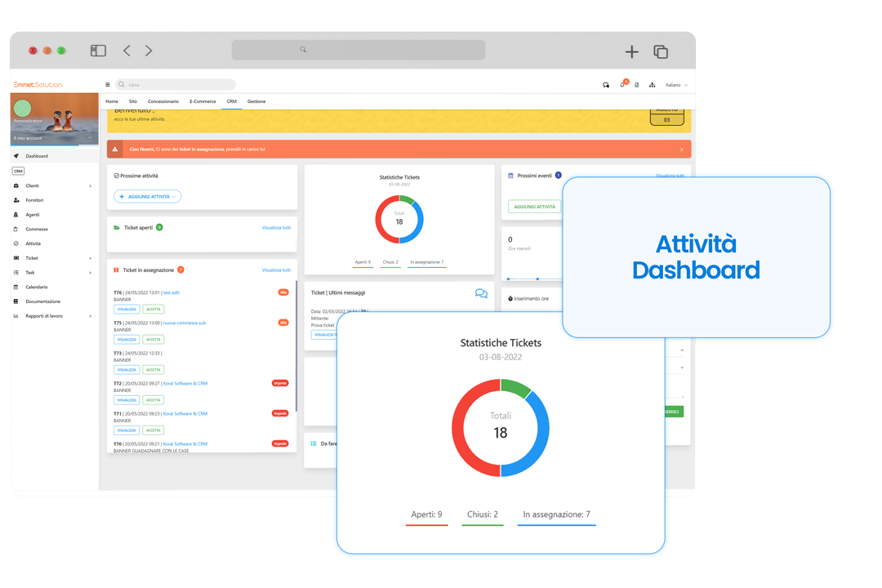
Task: Open the Concessionario menu tab
Action: [163, 101]
